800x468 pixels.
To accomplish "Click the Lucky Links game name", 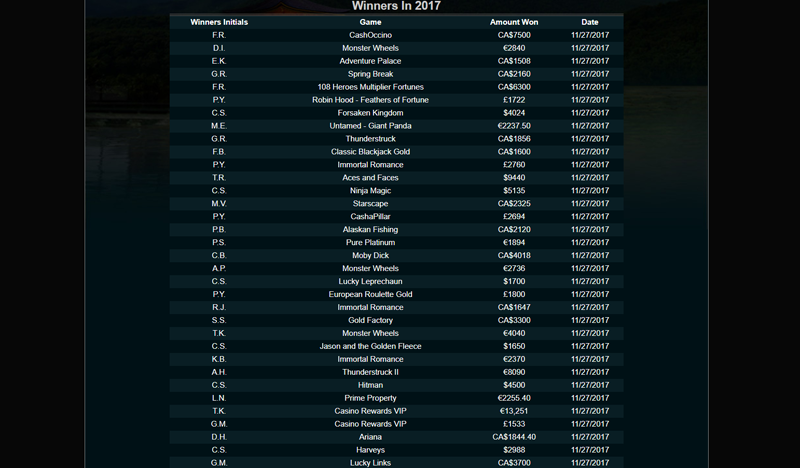I will pyautogui.click(x=370, y=463).
